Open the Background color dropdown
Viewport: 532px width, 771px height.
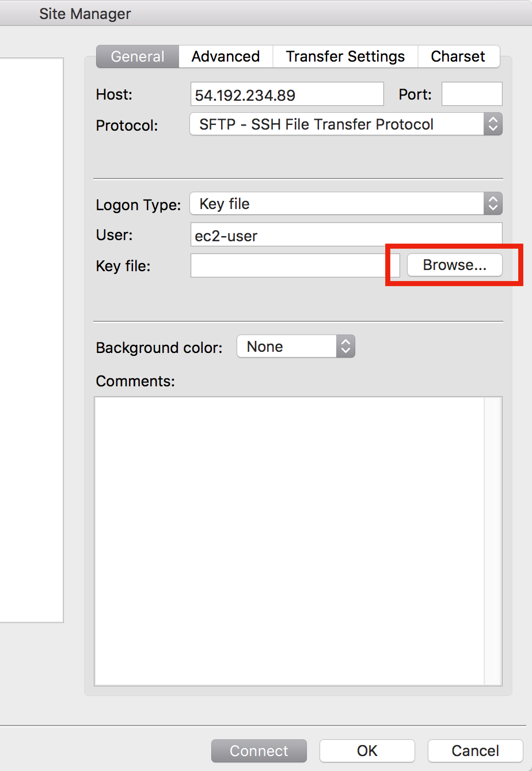coord(288,346)
